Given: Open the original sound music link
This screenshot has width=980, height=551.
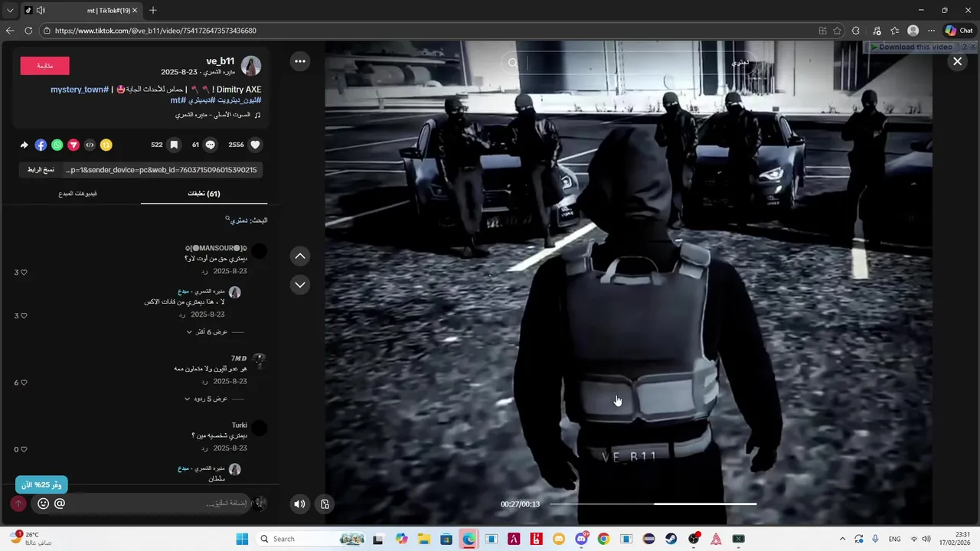Looking at the screenshot, I should point(218,115).
